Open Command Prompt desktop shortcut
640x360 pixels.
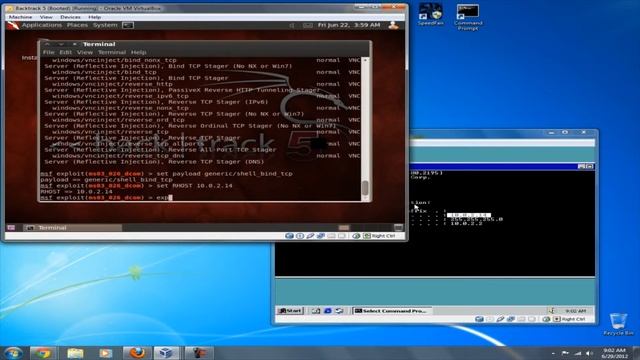click(468, 17)
